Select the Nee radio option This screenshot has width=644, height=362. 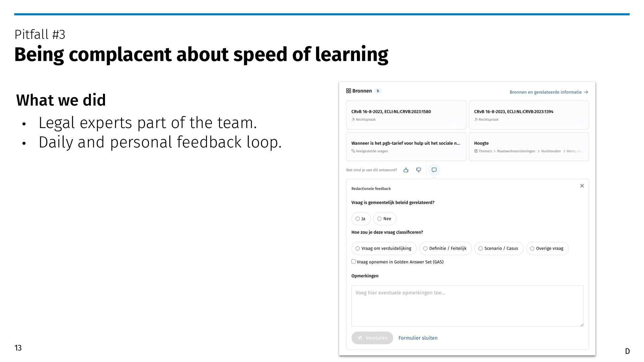pos(379,219)
